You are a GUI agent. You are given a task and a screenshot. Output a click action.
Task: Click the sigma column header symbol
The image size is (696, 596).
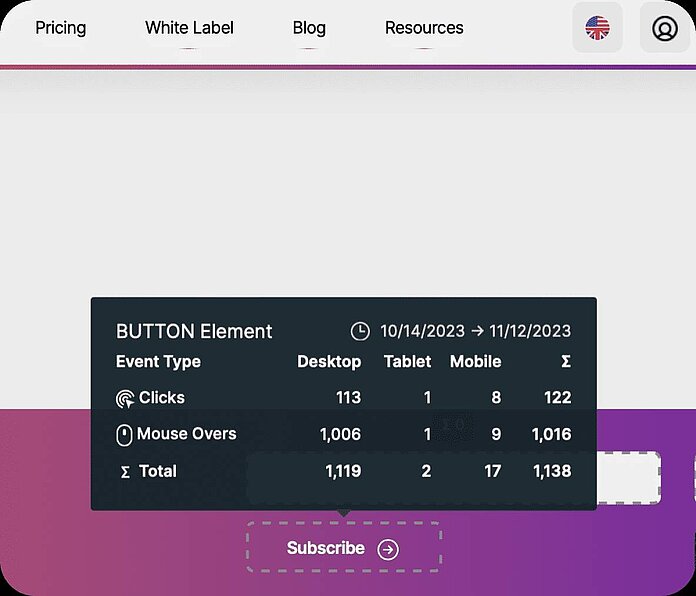tap(565, 362)
